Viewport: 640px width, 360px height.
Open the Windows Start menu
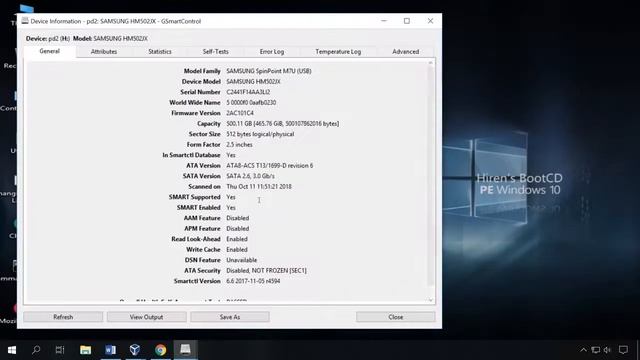[12, 350]
